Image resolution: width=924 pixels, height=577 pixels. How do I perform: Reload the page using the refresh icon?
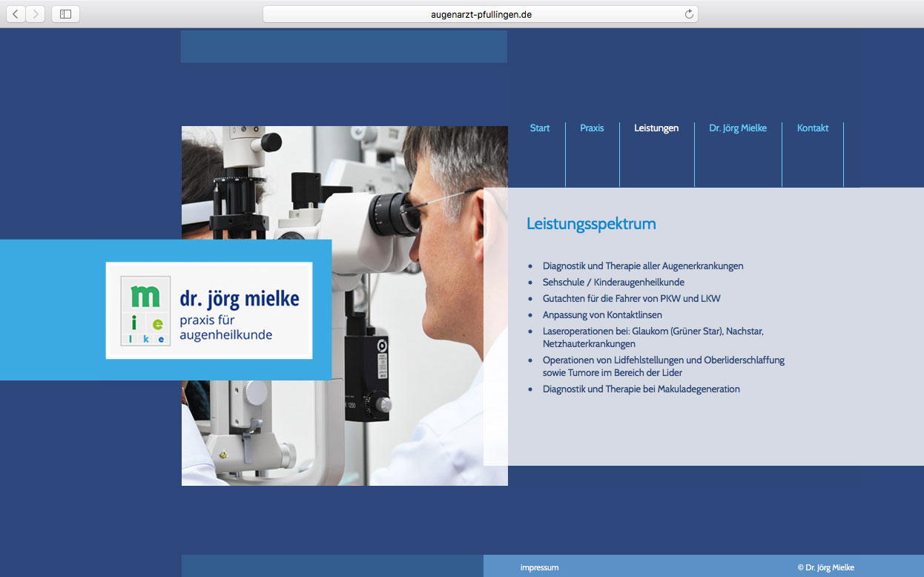pos(689,14)
